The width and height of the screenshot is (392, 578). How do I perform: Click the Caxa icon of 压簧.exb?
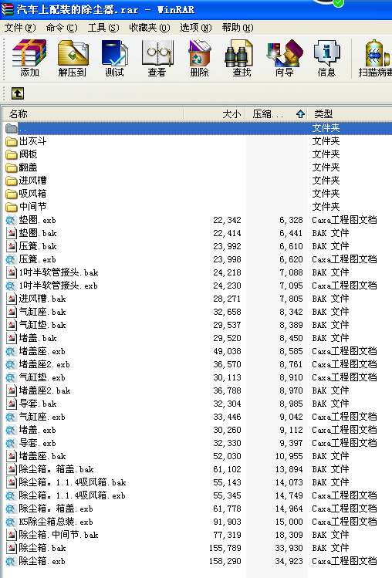(x=11, y=259)
